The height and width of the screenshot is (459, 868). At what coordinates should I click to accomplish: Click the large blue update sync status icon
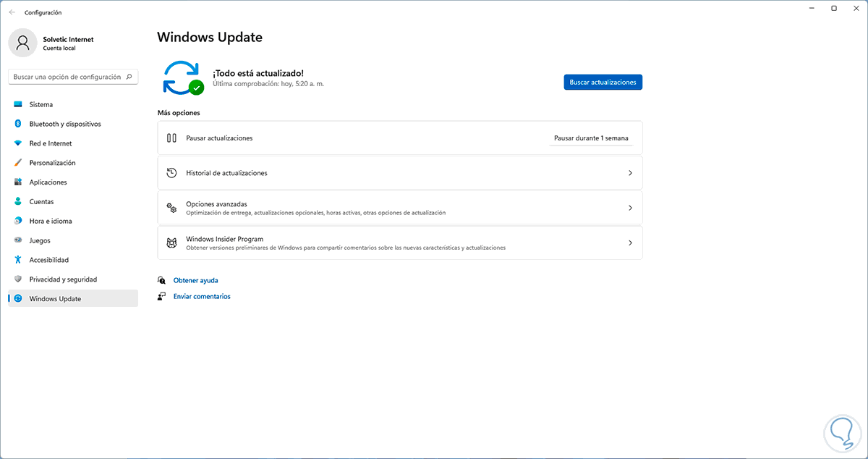(182, 78)
